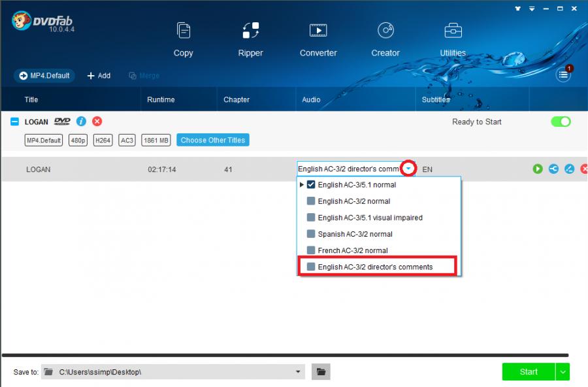Open the title bar dropdown menu icon

[532, 8]
